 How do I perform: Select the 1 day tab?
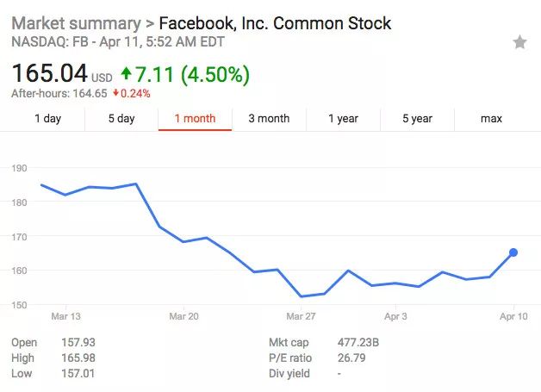click(47, 119)
